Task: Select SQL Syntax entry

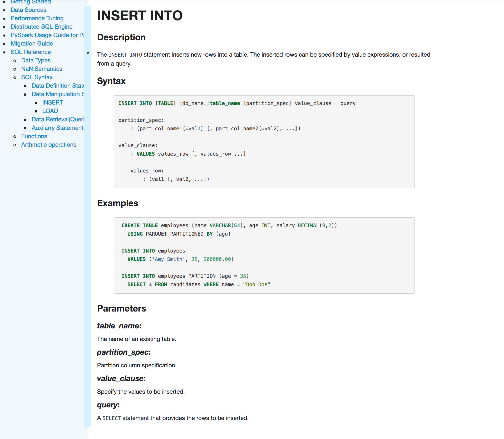Action: pos(37,77)
